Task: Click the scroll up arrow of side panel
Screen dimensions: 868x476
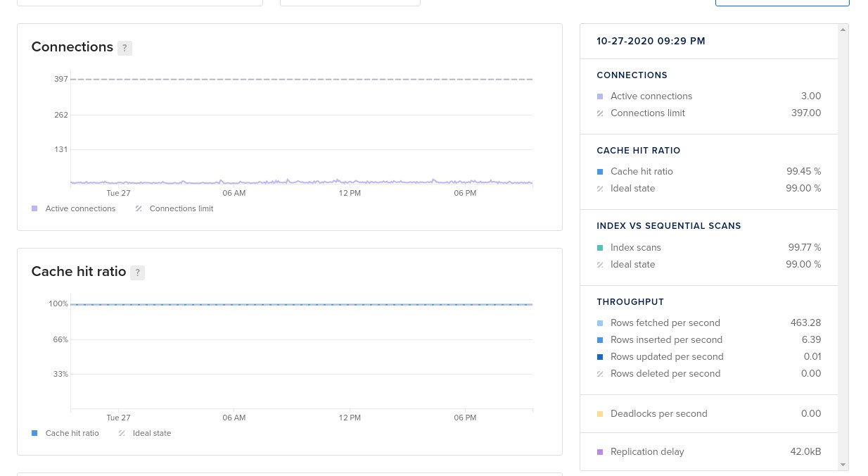Action: (843, 30)
